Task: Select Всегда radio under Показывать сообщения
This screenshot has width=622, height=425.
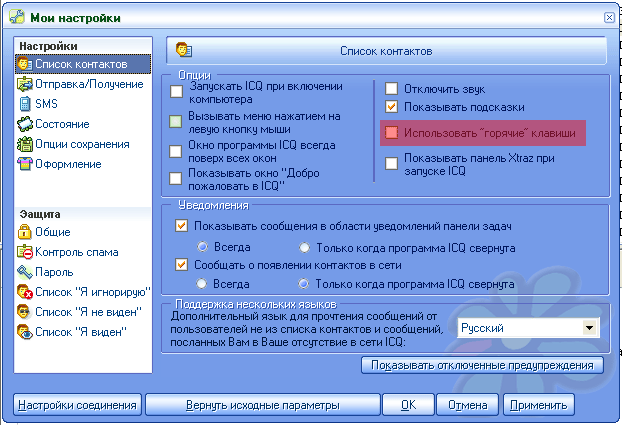Action: (x=203, y=247)
